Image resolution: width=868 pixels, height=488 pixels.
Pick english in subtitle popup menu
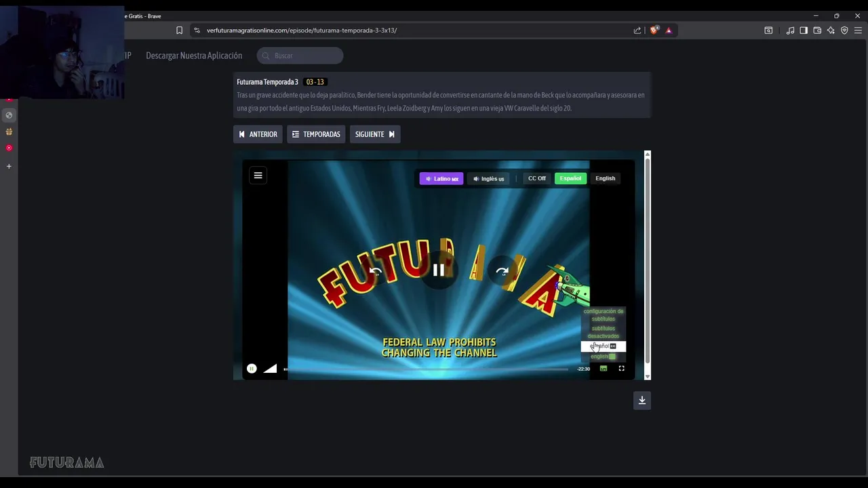pos(603,357)
